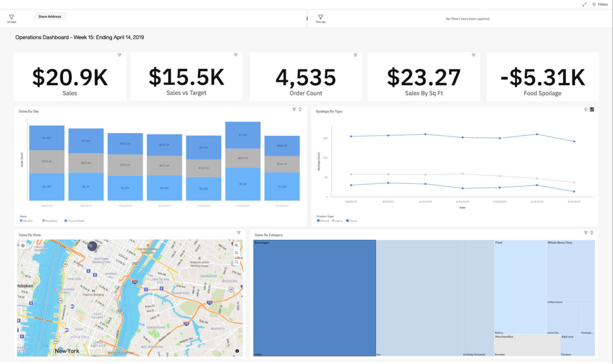This screenshot has width=613, height=364.
Task: Zoom out on the Sales By Store map
Action: pyautogui.click(x=236, y=253)
